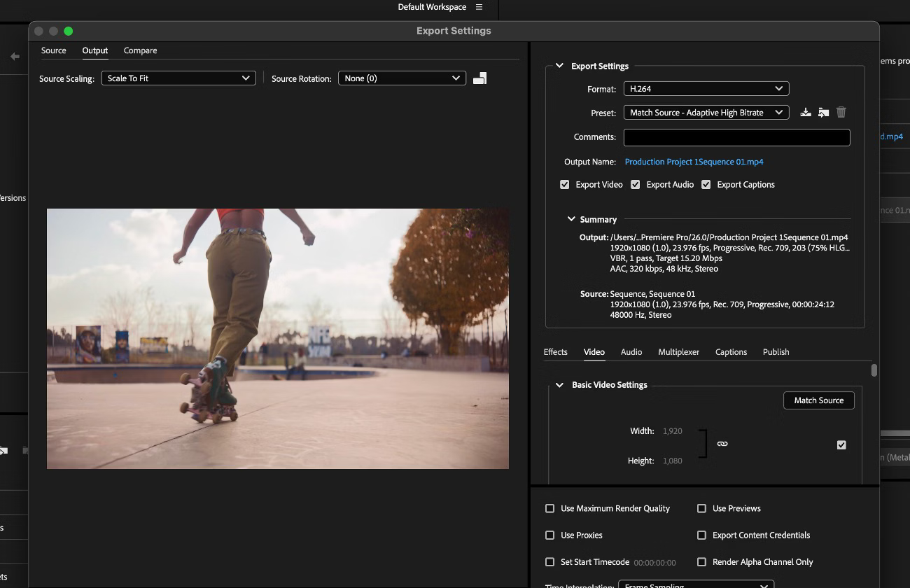
Task: Click the link icon for width and height
Action: pyautogui.click(x=722, y=444)
